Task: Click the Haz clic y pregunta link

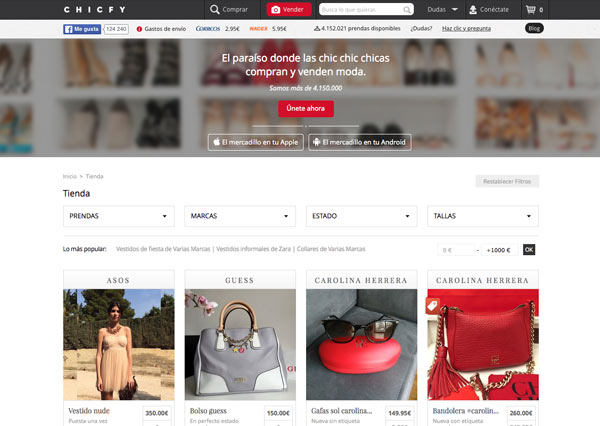Action: click(x=466, y=29)
